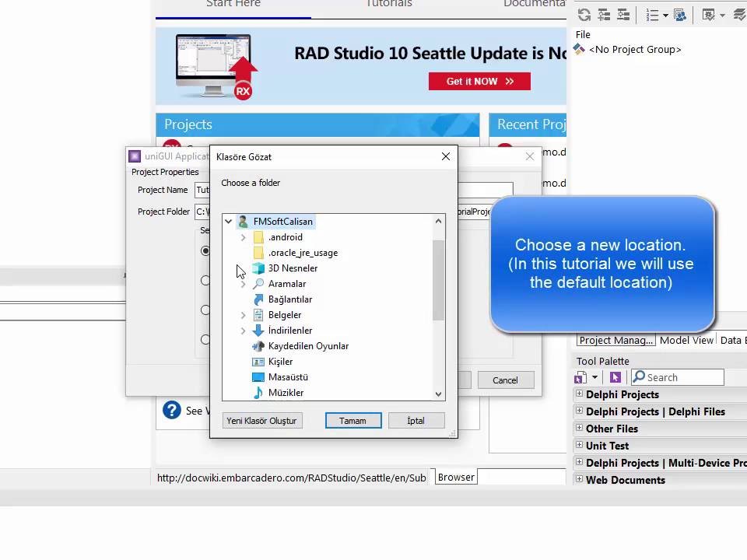
Task: Close the Klasöre Gözat dialog
Action: click(445, 156)
